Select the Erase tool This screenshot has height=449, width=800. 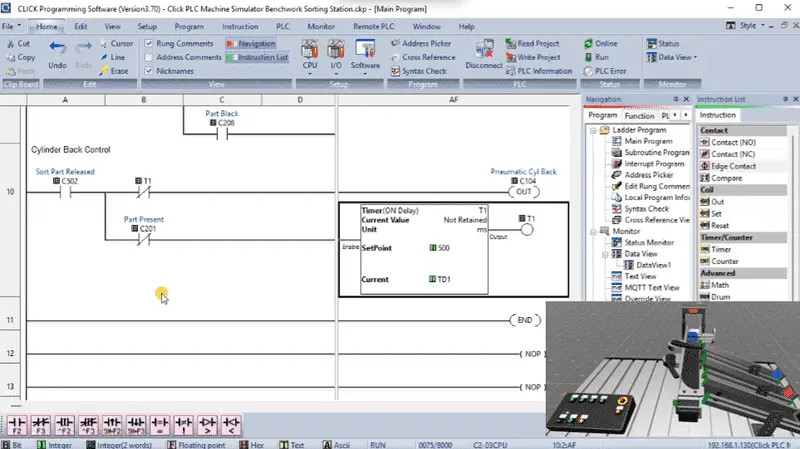114,71
